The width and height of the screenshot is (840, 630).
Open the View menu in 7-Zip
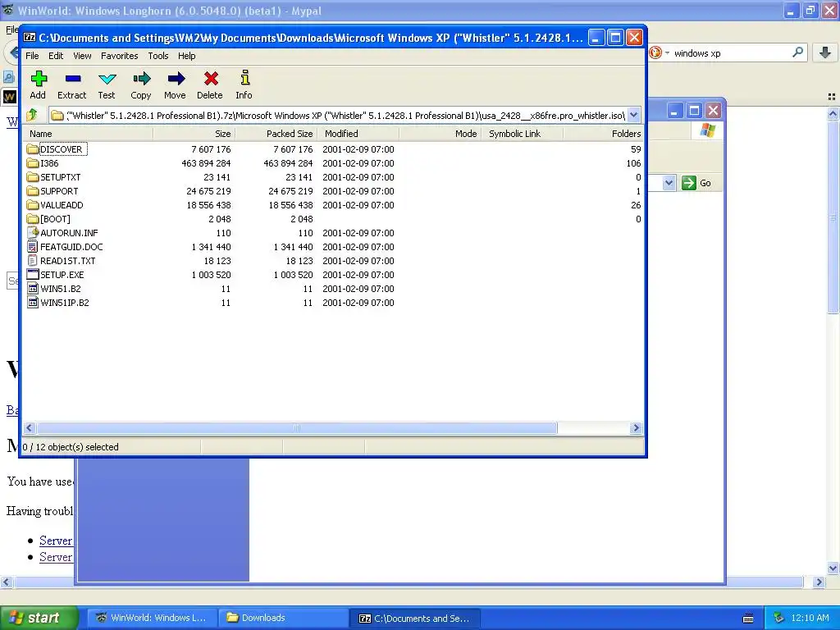82,56
